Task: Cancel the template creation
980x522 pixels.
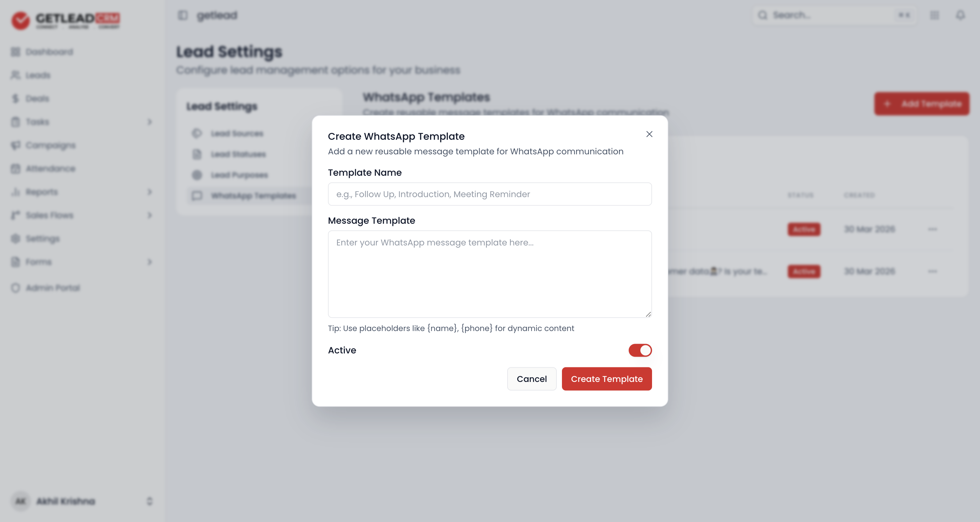Action: pos(531,379)
